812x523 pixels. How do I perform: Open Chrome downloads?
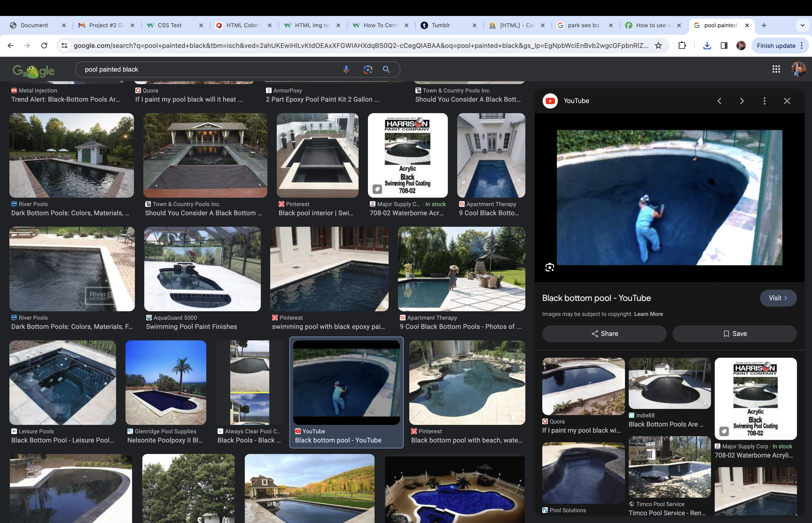707,46
